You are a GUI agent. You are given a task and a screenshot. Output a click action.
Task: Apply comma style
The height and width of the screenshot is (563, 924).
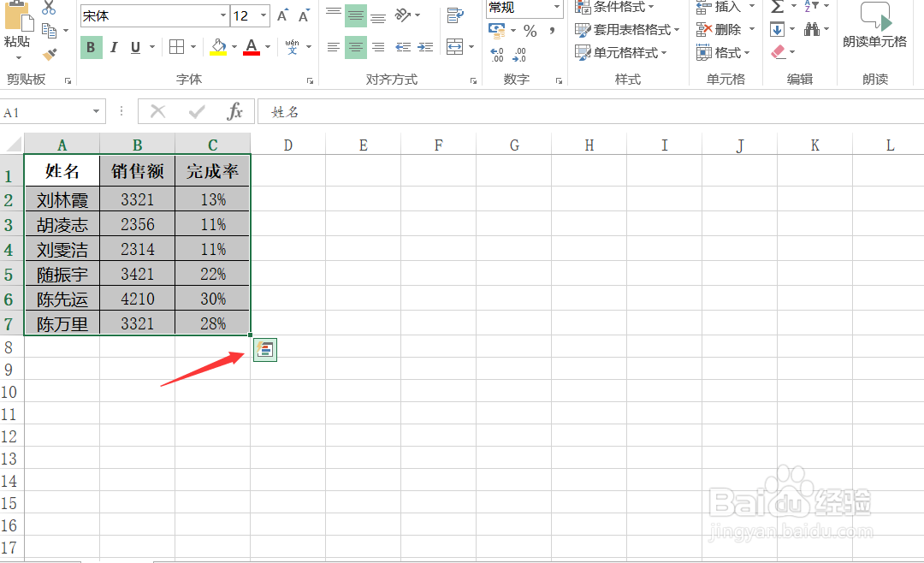552,30
